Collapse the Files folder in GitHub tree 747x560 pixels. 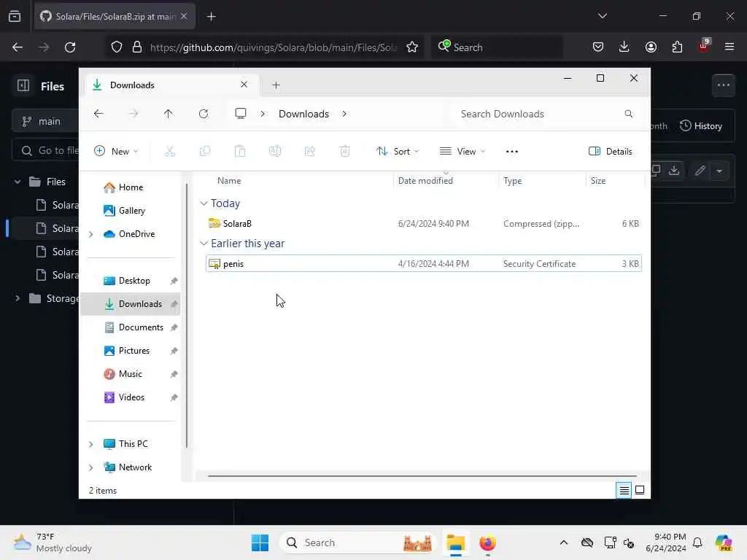[x=18, y=182]
